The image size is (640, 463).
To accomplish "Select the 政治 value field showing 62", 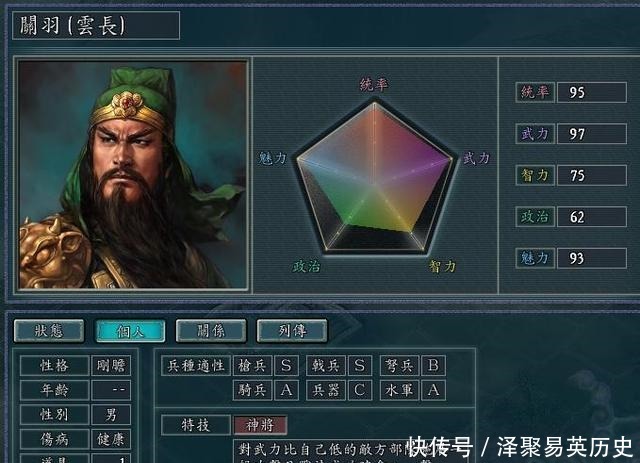I will [x=592, y=217].
